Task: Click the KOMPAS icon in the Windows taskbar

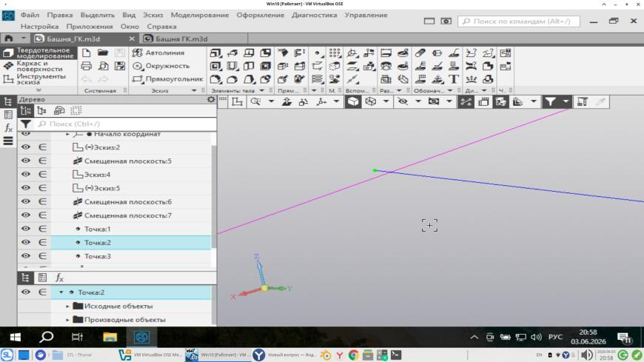Action: click(141, 338)
